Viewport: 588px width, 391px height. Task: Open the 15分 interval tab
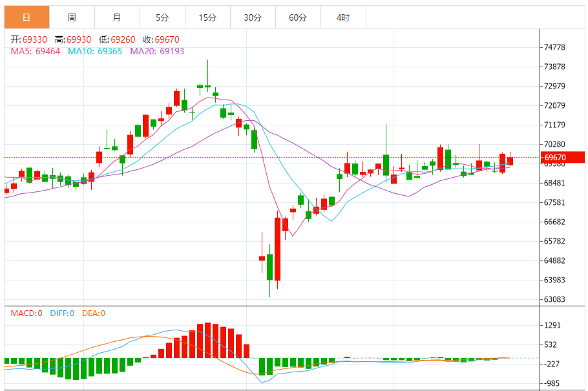click(207, 17)
